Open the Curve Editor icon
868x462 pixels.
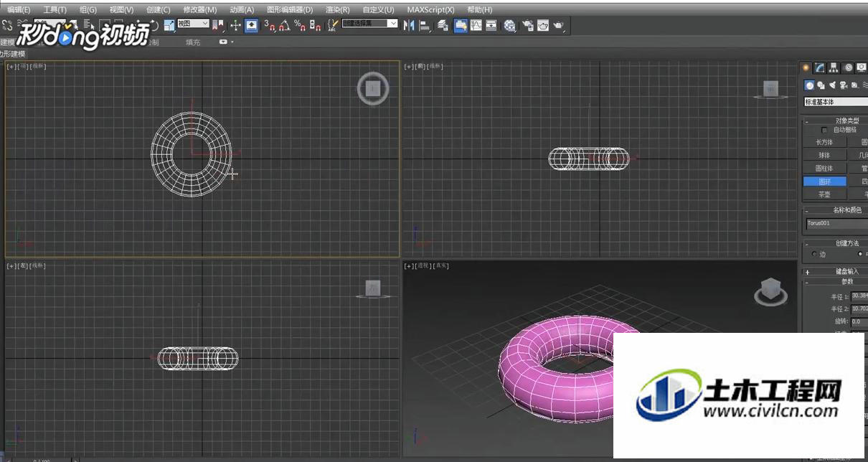click(x=476, y=25)
